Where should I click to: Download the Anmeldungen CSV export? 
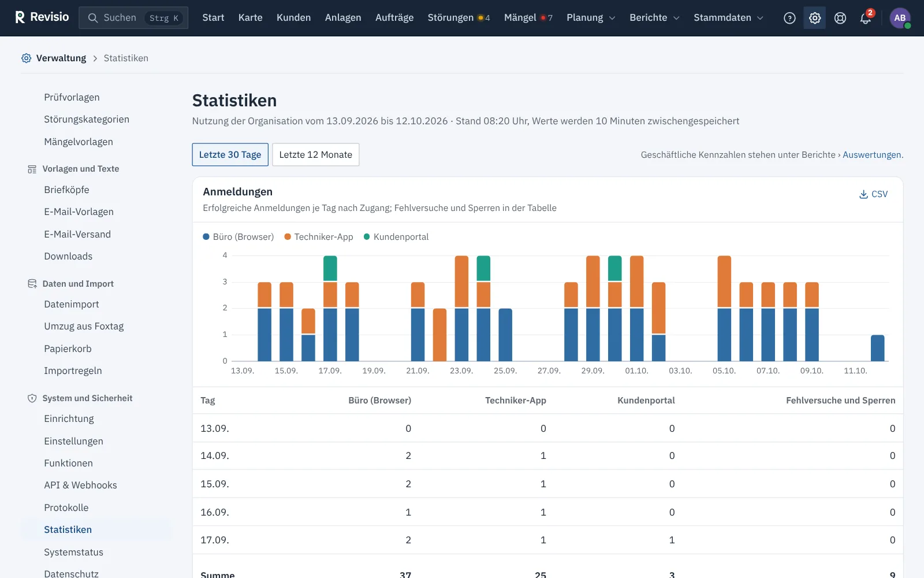[x=873, y=194]
